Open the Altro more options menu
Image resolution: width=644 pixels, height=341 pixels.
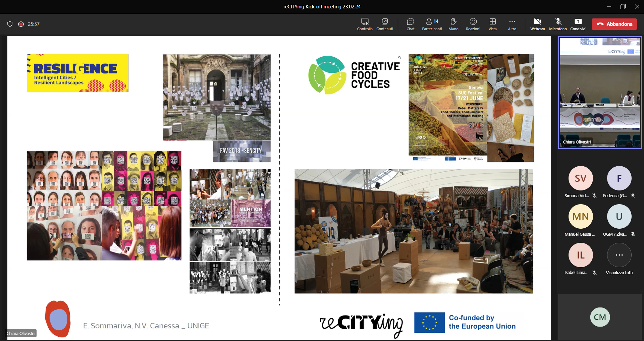point(512,24)
